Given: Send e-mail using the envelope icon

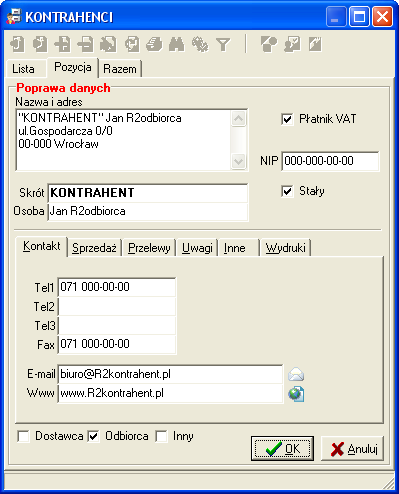Looking at the screenshot, I should click(x=296, y=374).
